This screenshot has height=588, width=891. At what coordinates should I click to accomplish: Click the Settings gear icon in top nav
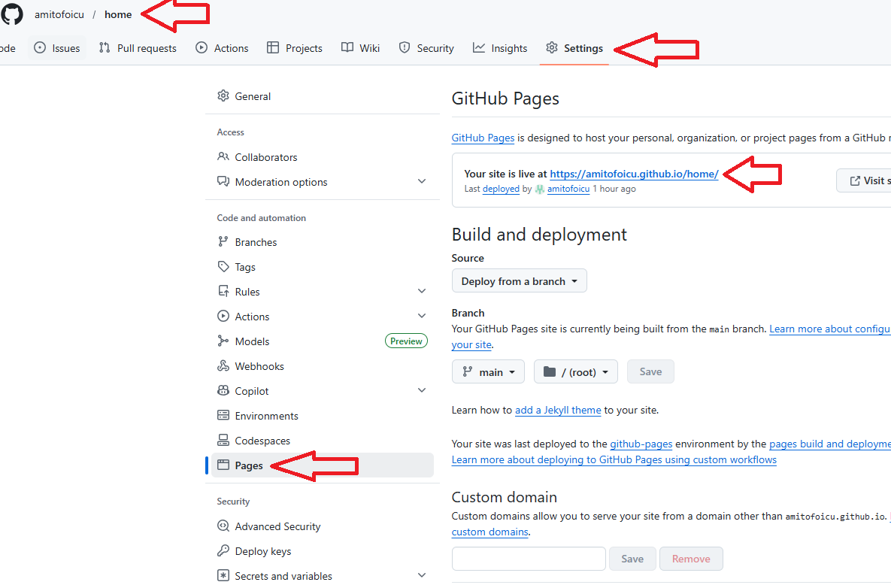(552, 48)
